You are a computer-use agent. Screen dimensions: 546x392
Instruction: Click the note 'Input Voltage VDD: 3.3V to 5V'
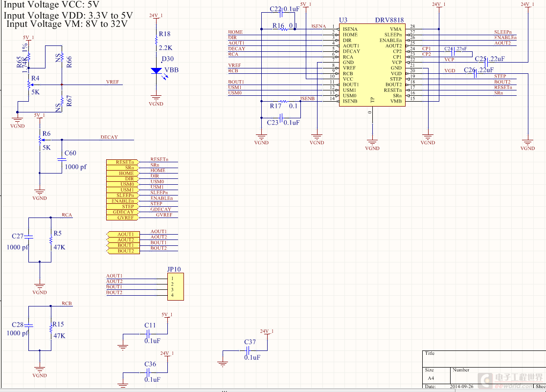pos(68,16)
